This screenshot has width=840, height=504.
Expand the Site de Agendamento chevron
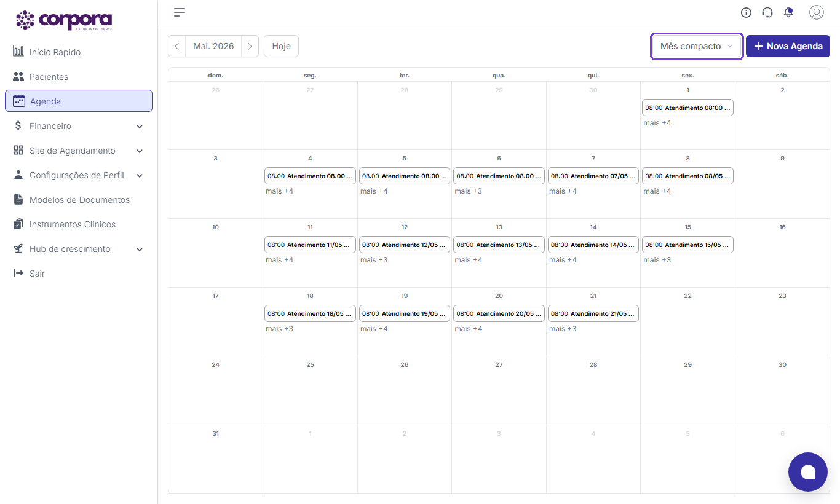coord(140,151)
